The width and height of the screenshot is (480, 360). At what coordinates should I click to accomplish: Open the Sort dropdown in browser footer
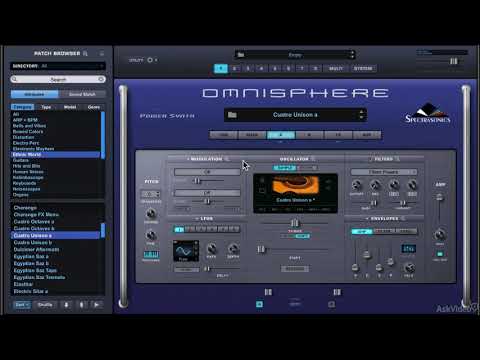click(x=22, y=305)
